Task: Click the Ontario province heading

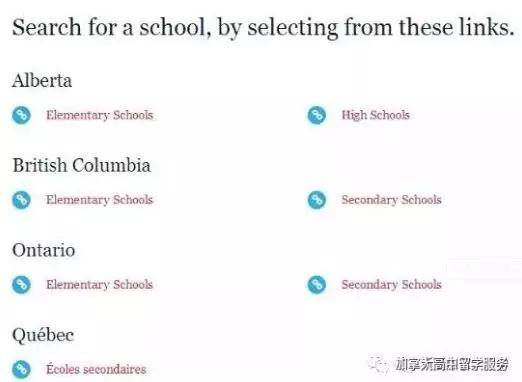Action: click(x=43, y=250)
